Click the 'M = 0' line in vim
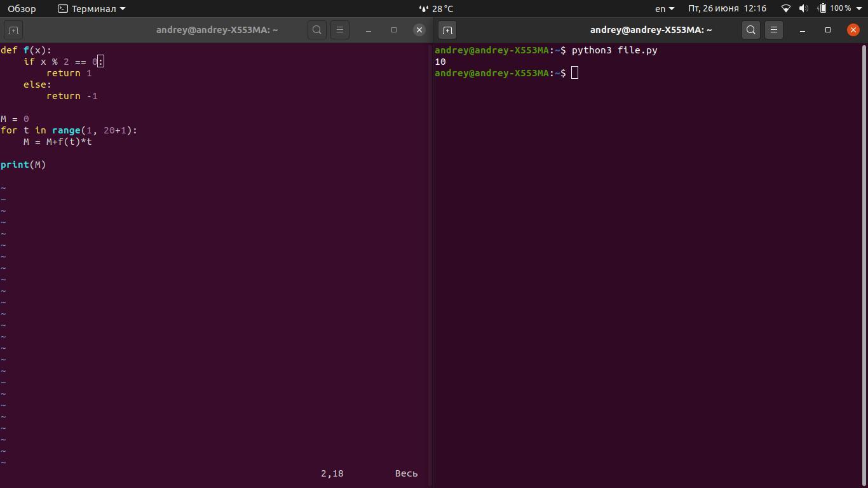 pyautogui.click(x=15, y=119)
